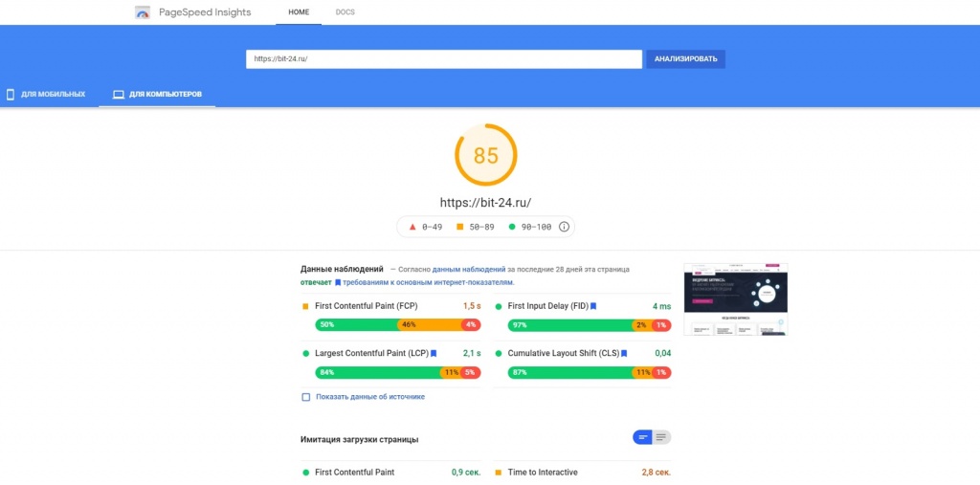The image size is (980, 485).
Task: Open the 'данным наблюдений' link
Action: (468, 270)
